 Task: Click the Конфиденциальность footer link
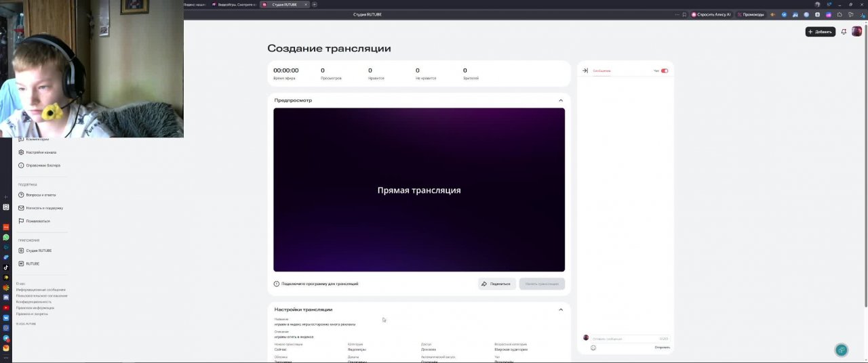click(x=34, y=302)
